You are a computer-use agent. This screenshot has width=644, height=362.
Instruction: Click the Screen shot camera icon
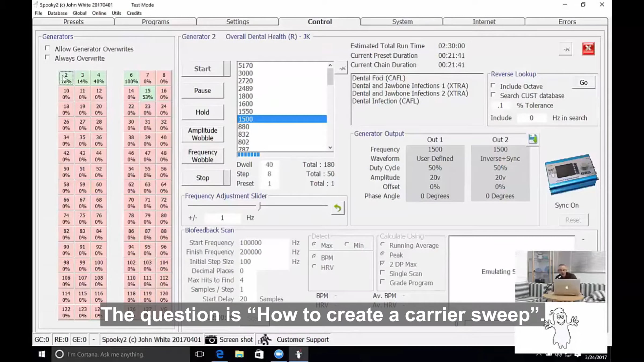coord(211,340)
